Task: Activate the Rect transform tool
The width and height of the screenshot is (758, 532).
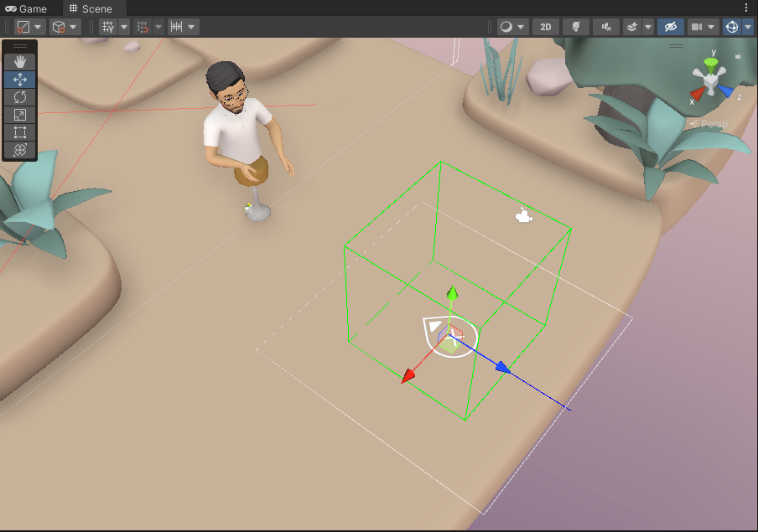Action: pyautogui.click(x=19, y=132)
